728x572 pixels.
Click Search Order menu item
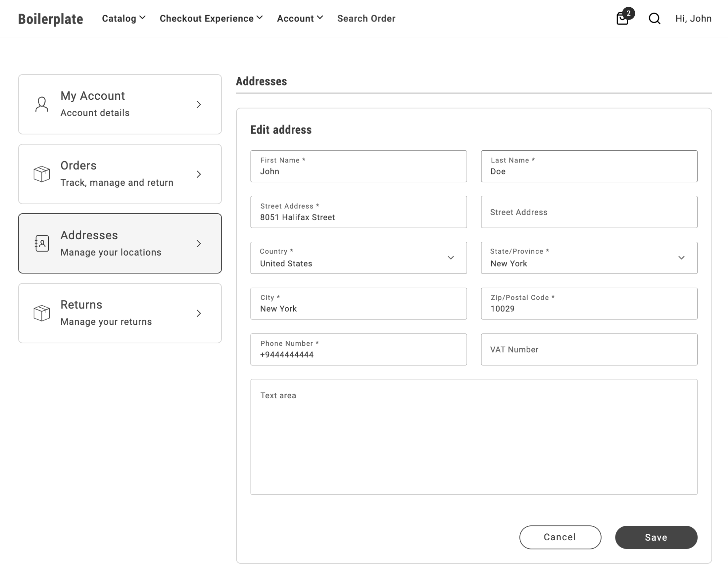(x=366, y=18)
